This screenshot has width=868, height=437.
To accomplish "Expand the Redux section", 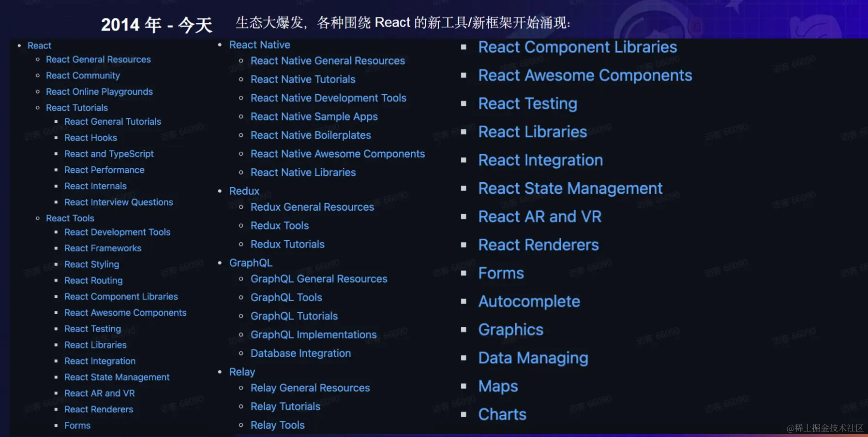I will click(244, 190).
